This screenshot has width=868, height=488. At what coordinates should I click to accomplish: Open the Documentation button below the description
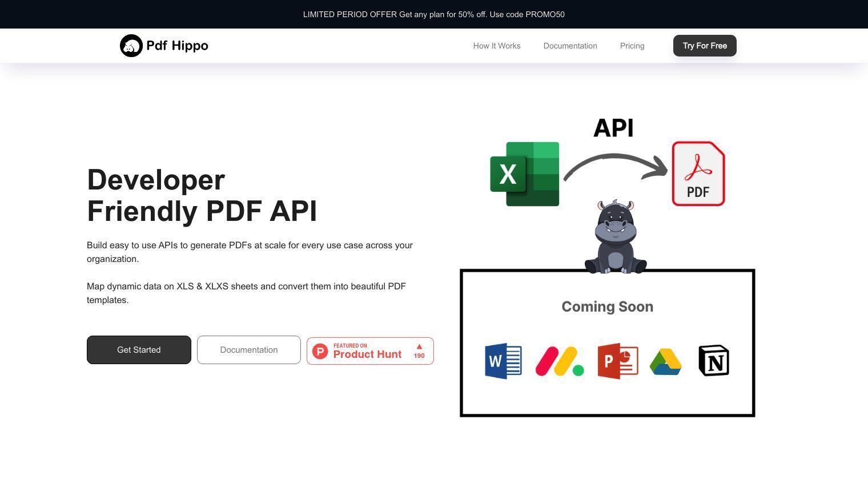[x=249, y=350]
